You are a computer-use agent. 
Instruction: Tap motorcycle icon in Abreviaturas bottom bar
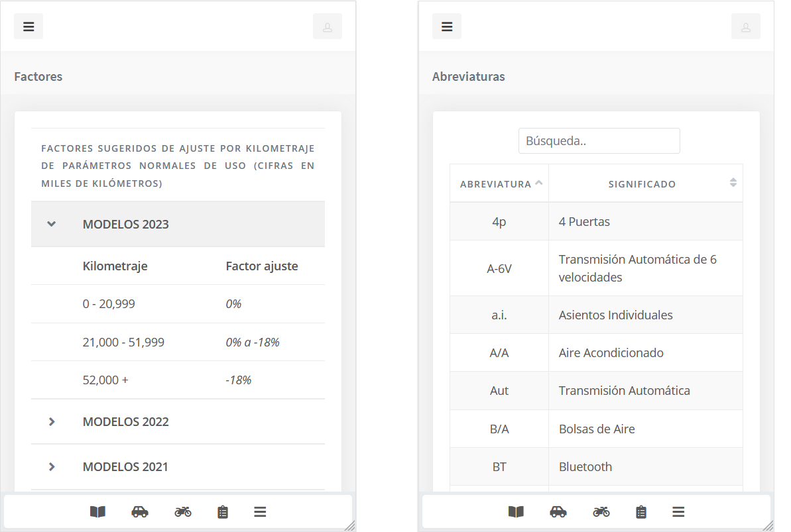[601, 511]
